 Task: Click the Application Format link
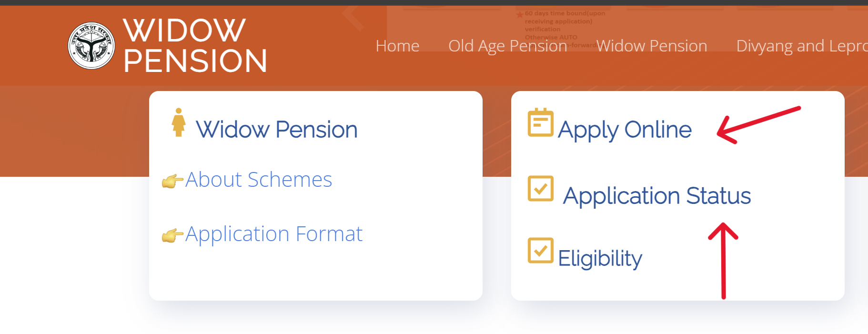(274, 233)
